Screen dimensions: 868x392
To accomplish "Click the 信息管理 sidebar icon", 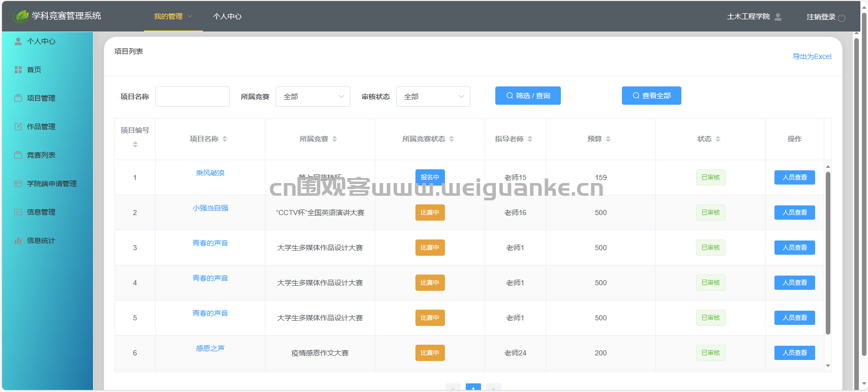I will click(x=18, y=212).
